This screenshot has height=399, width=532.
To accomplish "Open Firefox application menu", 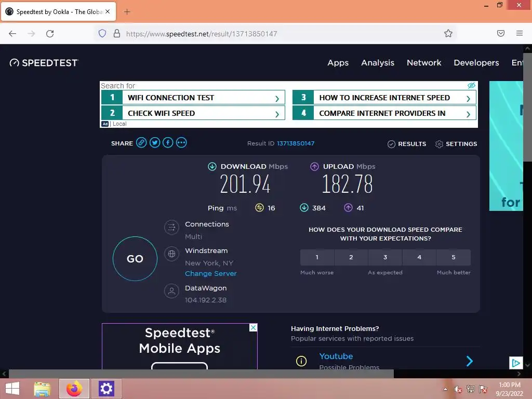I will point(520,33).
